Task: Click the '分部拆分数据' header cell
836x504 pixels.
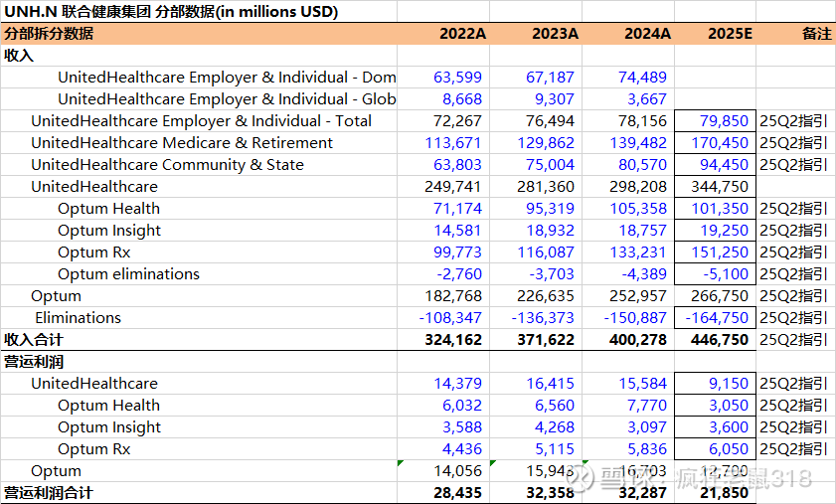Action: (x=49, y=34)
